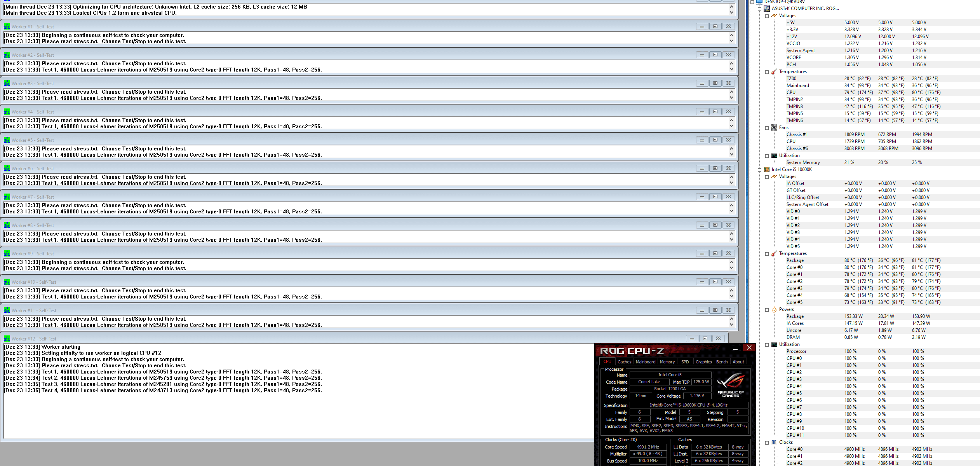
Task: Click the Prime95 icon of Worker #1 window
Action: tap(7, 26)
